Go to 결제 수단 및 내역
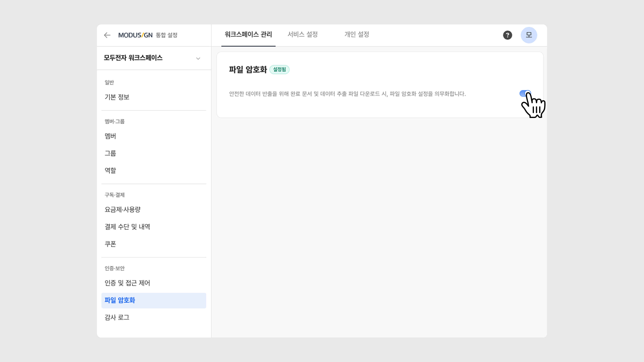Screen dimensions: 644x362 pyautogui.click(x=127, y=227)
